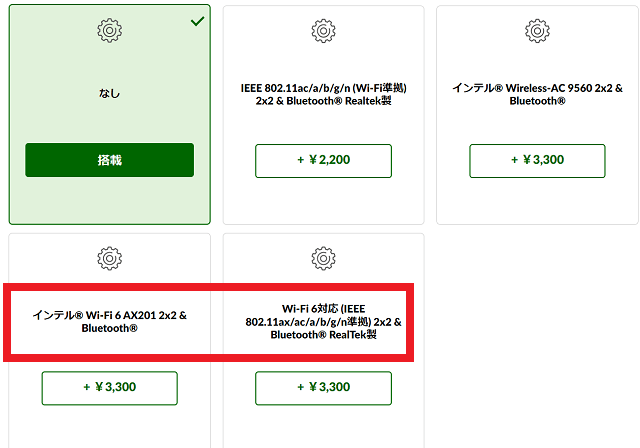Screen dimensions: 640x448
Task: Select the インテル Wi-Fi 6 AX201 title
Action: (109, 322)
